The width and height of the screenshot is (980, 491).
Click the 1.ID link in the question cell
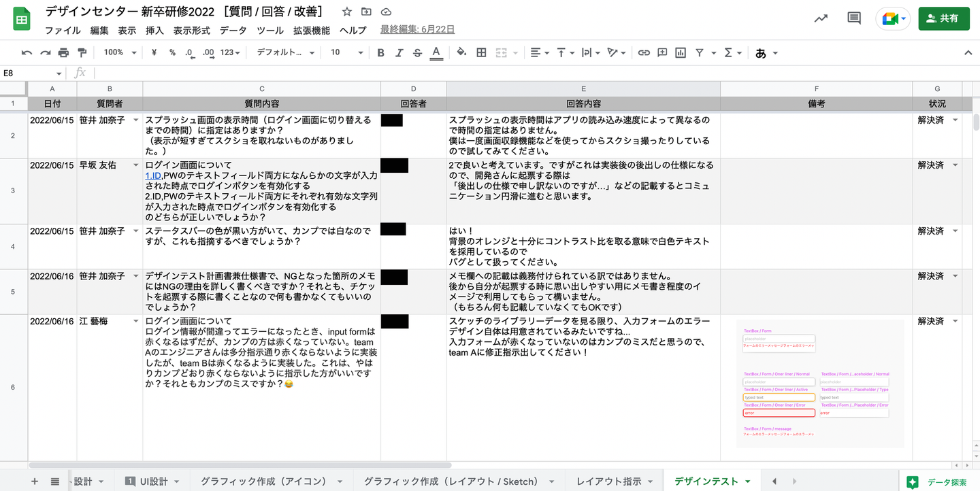153,176
